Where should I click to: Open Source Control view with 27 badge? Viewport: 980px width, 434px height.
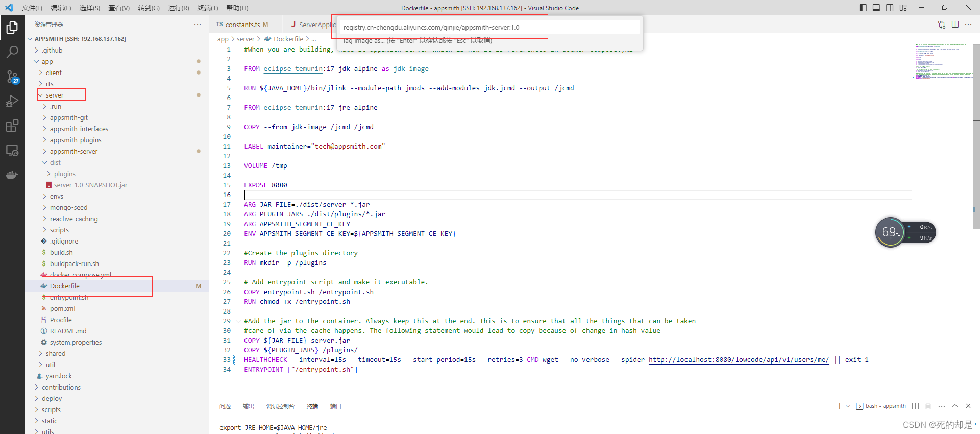coord(12,77)
